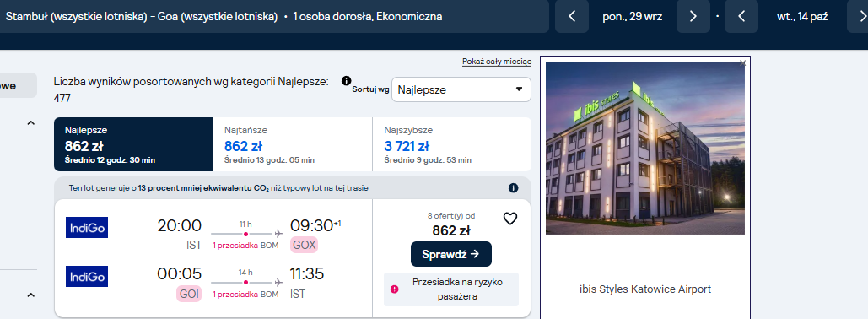Collapse the lower sidebar filter section chevron
The image size is (868, 319).
(x=31, y=295)
